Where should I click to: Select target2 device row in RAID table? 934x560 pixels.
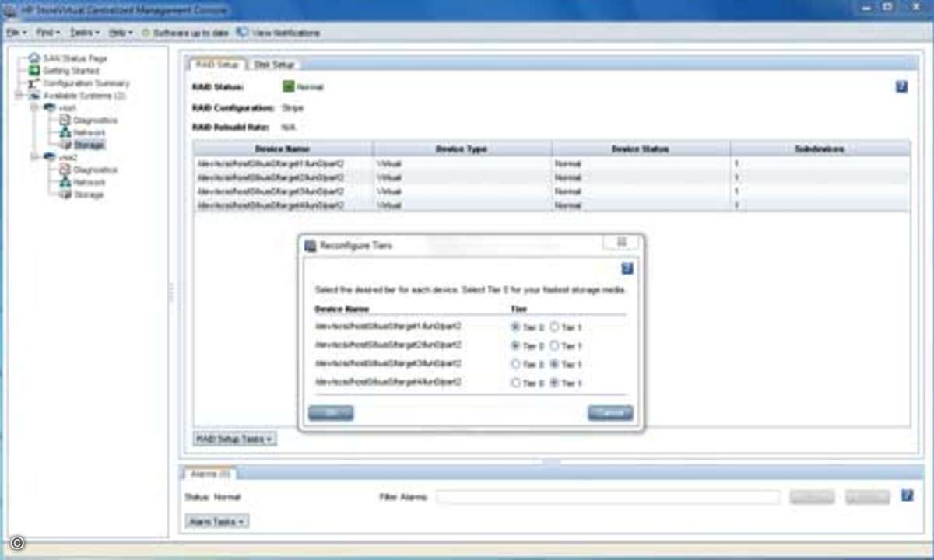(552, 178)
